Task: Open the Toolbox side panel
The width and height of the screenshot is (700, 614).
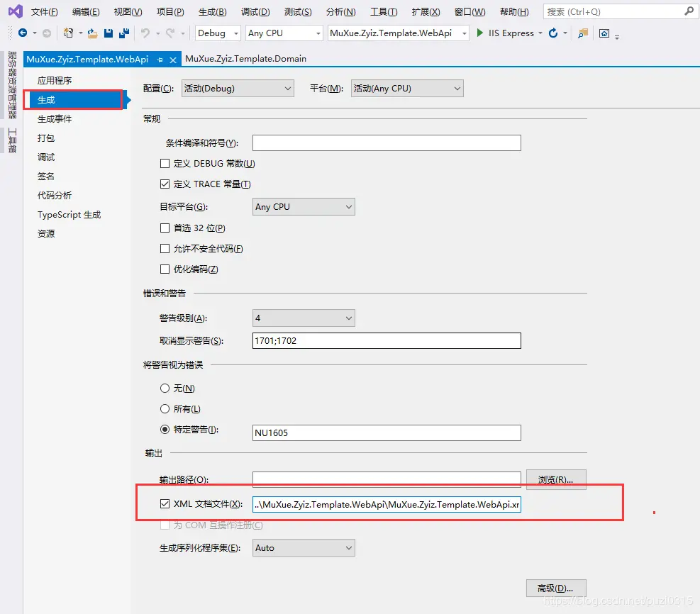Action: coord(13,140)
